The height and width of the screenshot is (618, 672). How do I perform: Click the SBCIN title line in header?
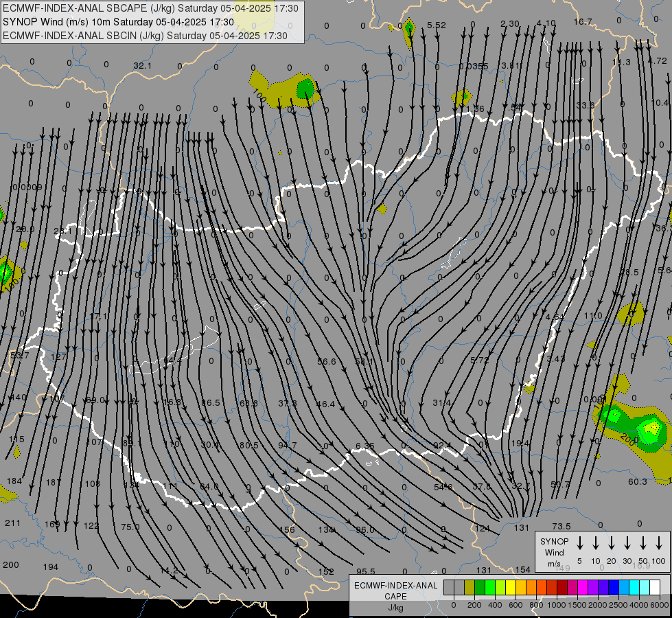145,36
